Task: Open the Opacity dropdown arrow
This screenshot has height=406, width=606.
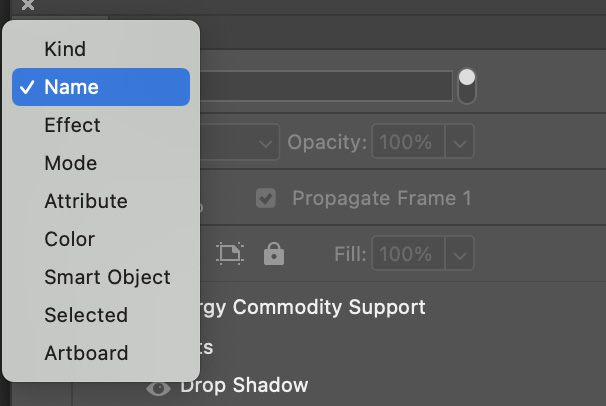Action: pyautogui.click(x=460, y=142)
